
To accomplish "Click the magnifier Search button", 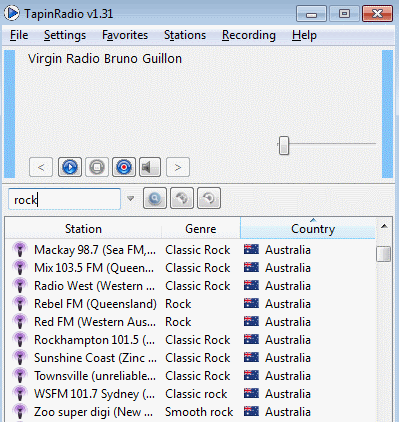I will click(x=155, y=198).
